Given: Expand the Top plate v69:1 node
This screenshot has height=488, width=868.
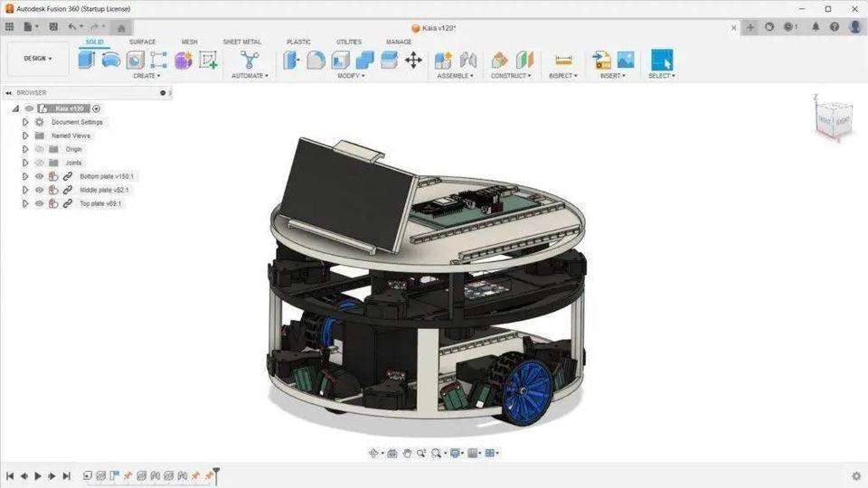Looking at the screenshot, I should tap(25, 203).
